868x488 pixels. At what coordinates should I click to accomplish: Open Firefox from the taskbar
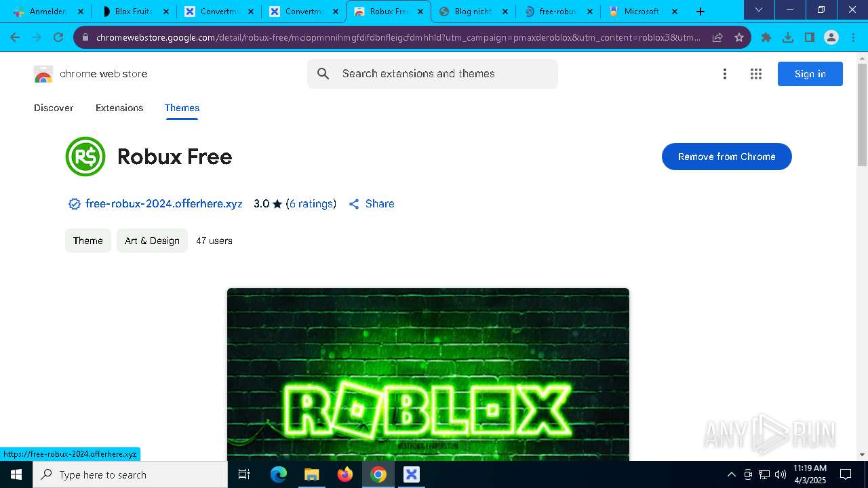point(345,474)
